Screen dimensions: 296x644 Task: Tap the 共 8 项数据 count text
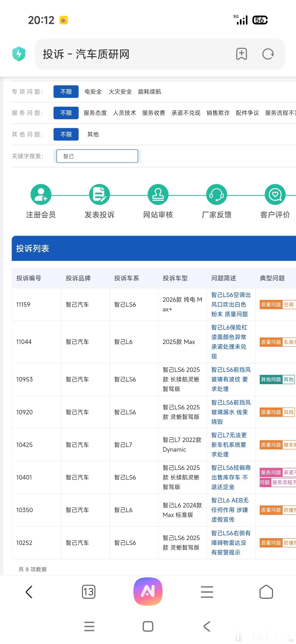(33, 569)
